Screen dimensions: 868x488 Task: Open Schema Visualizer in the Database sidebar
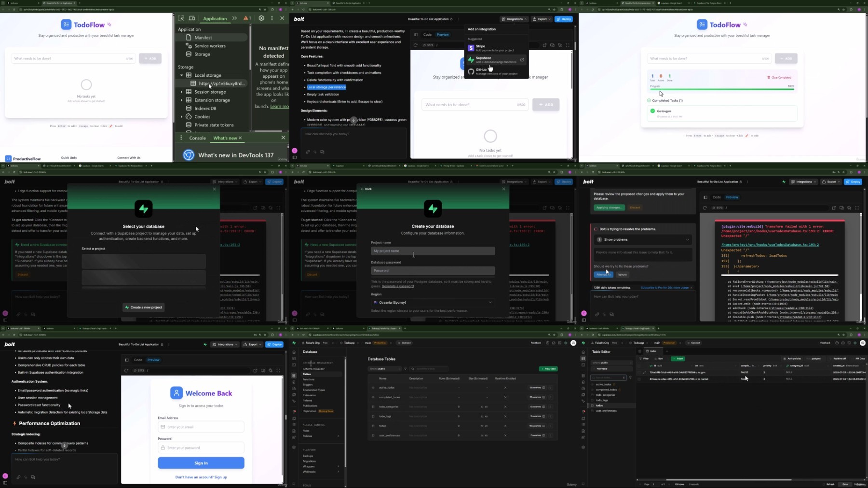click(x=313, y=369)
